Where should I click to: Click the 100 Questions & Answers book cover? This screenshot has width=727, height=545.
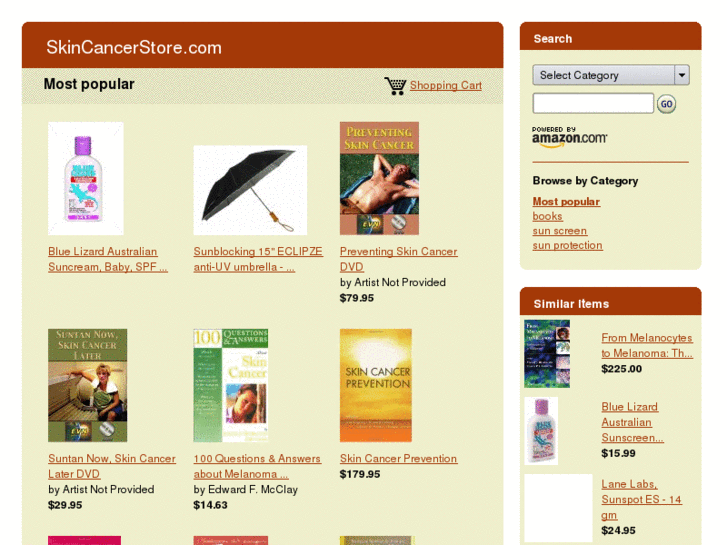click(x=231, y=385)
